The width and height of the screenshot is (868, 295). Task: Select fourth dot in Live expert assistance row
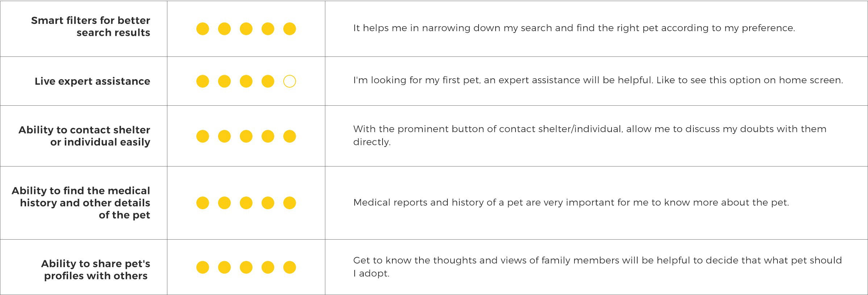(x=268, y=81)
